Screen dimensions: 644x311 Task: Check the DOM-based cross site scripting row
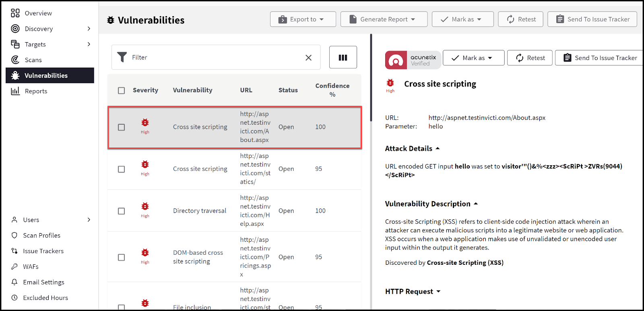(122, 257)
